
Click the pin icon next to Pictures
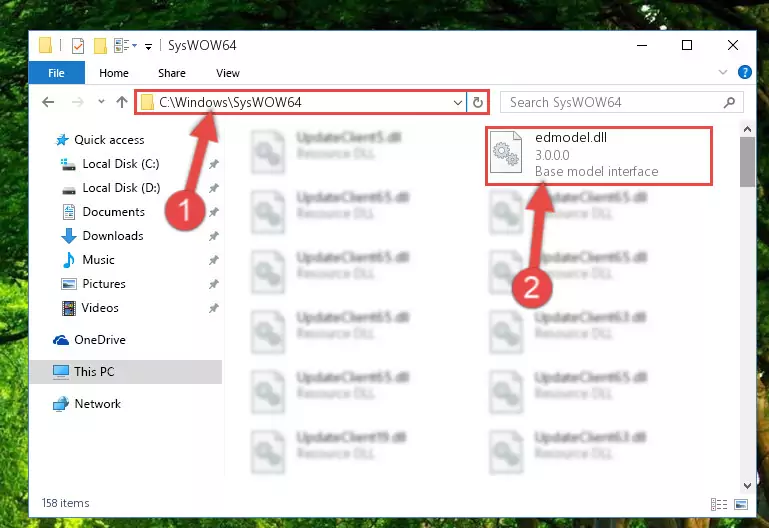[x=214, y=284]
